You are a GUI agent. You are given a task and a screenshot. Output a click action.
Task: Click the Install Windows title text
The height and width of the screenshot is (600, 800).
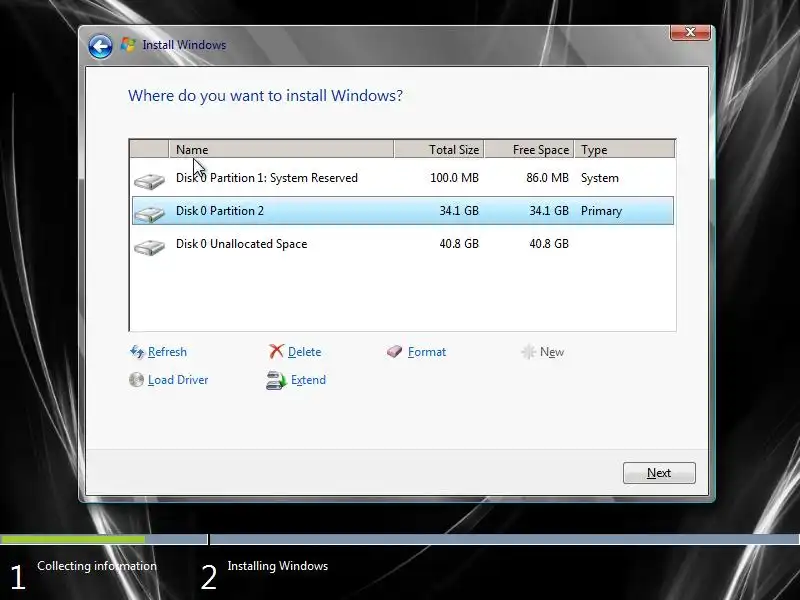click(184, 45)
